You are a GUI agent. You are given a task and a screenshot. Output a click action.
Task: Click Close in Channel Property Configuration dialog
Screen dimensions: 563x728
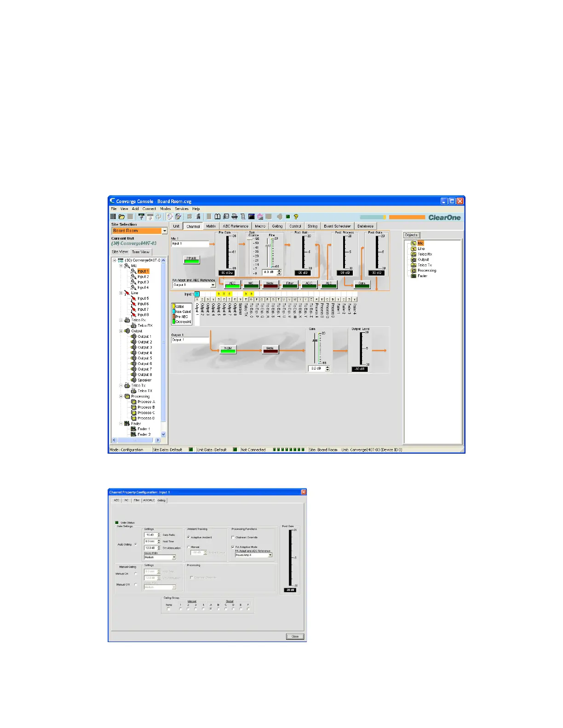295,637
